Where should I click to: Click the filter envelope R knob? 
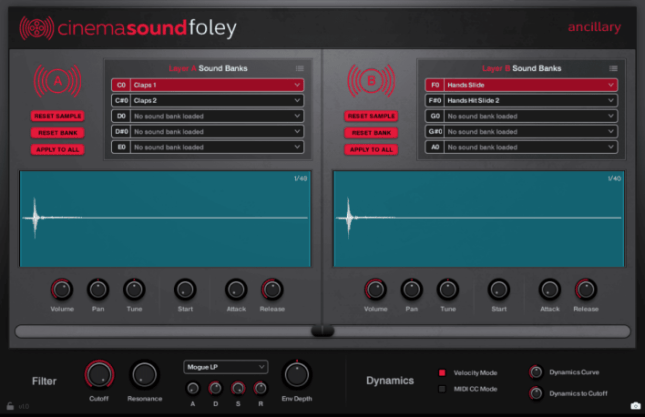pos(260,388)
